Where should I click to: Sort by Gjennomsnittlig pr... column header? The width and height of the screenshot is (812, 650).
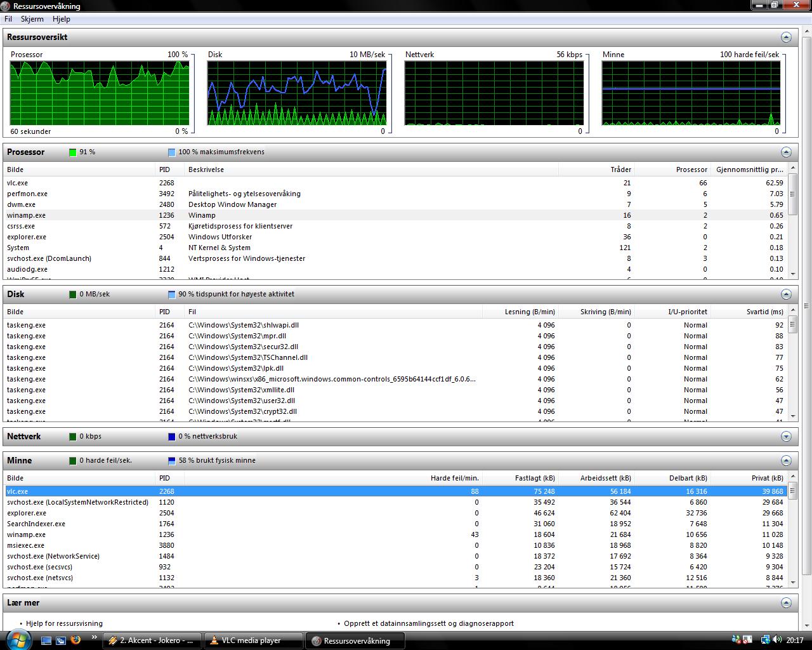[749, 169]
